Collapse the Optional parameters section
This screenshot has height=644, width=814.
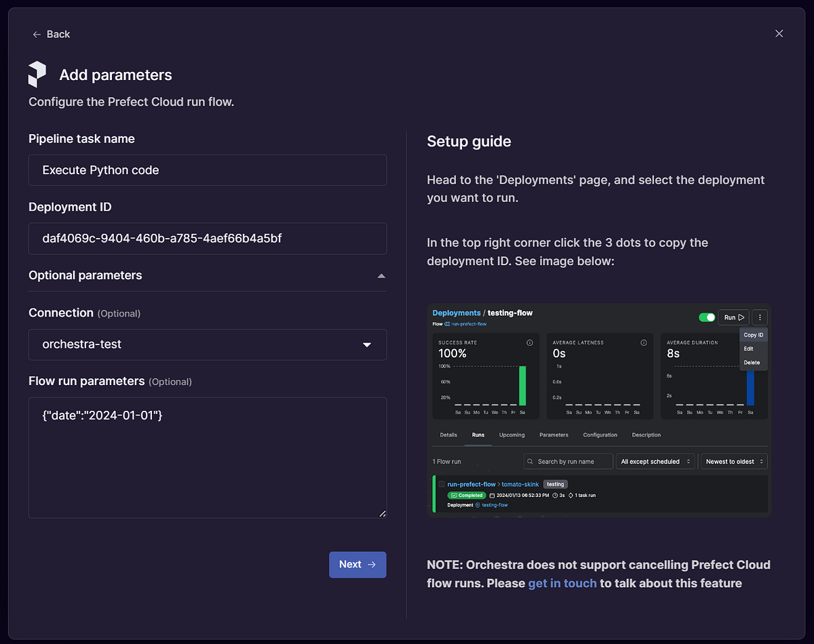381,276
